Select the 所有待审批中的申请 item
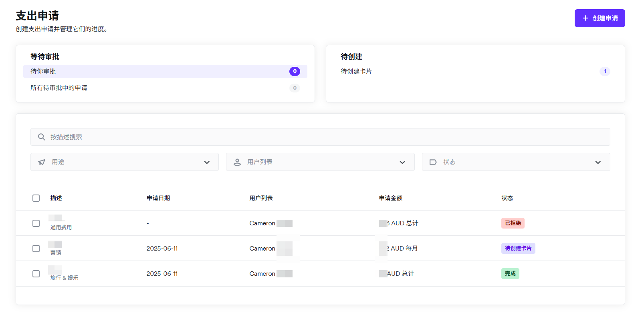 (165, 88)
